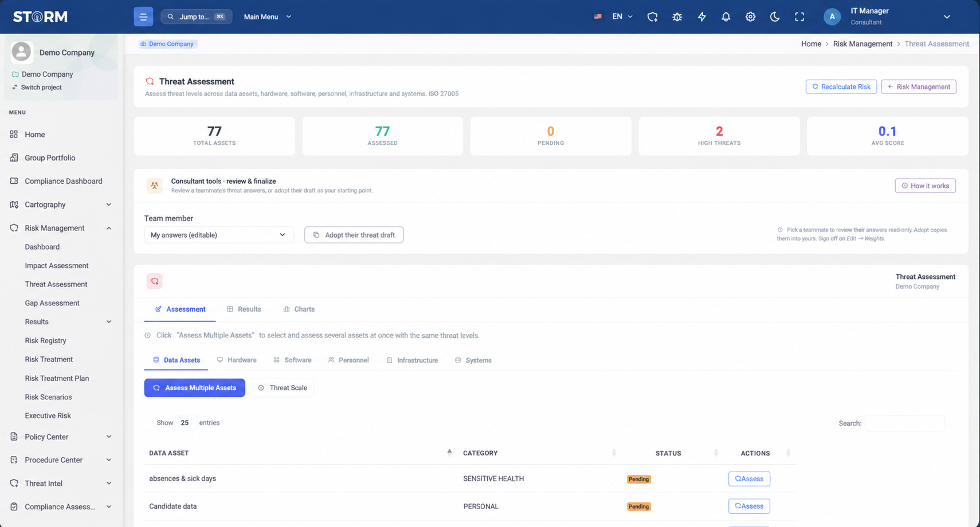Click the Demo Company profile avatar

click(21, 52)
